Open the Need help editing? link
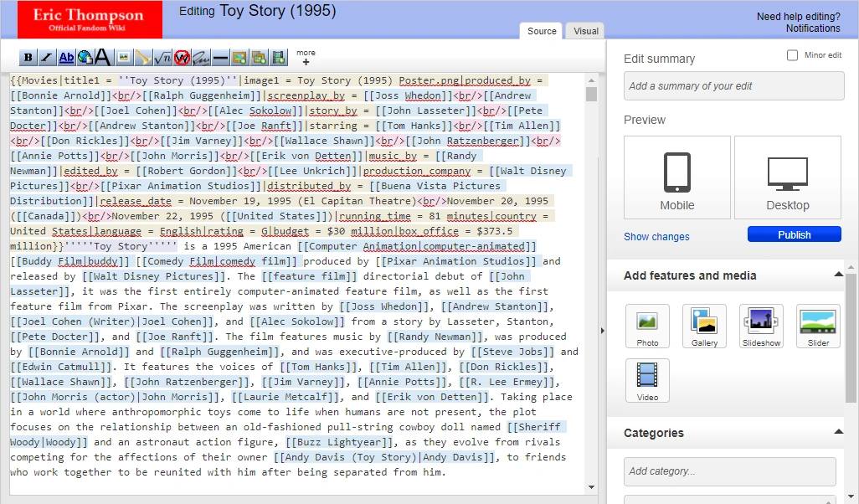Screen dimensions: 859x504 click(x=798, y=17)
